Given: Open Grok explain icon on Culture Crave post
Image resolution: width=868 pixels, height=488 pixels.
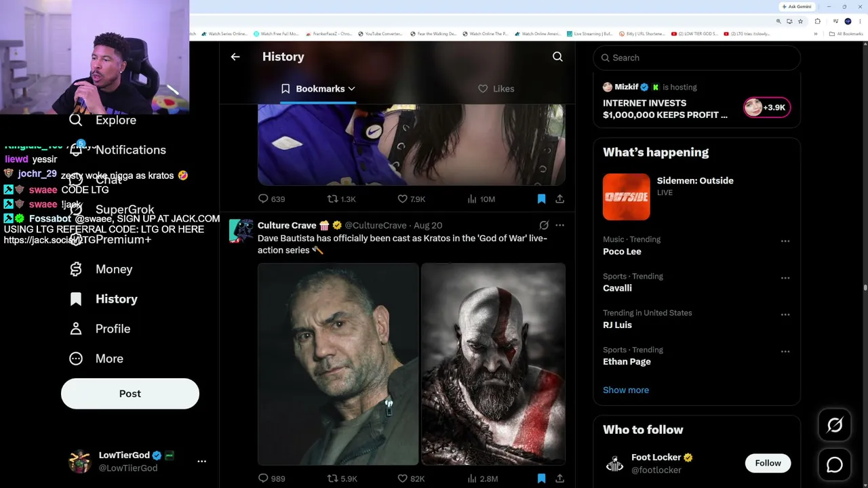Looking at the screenshot, I should click(x=544, y=225).
